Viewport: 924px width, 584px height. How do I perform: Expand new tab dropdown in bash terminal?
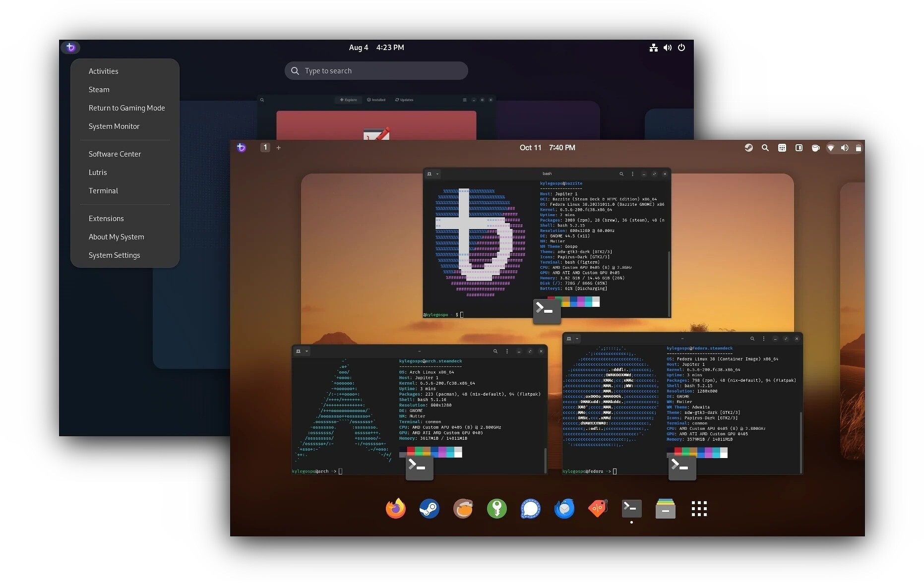[x=437, y=174]
